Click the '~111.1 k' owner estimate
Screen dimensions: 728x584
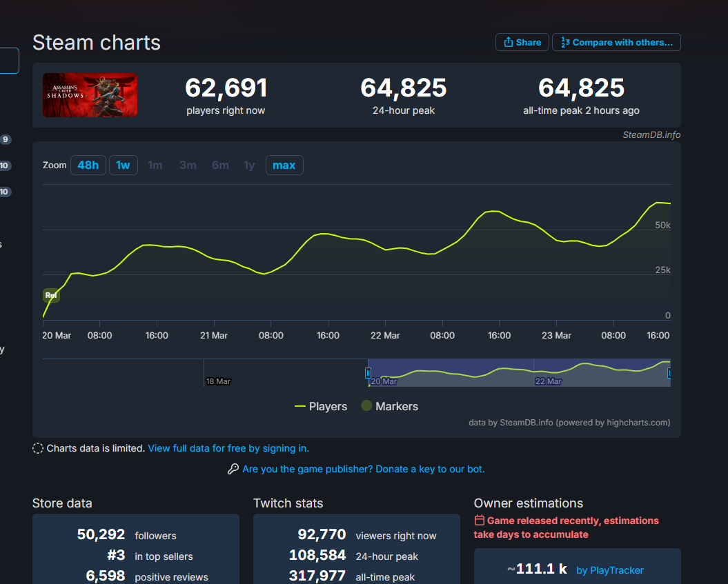click(x=537, y=569)
